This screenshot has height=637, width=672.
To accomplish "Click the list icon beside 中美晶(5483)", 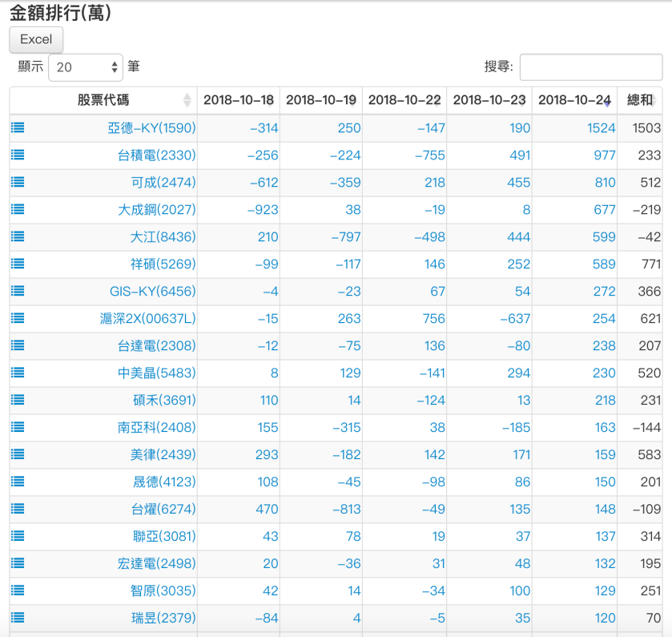I will [x=17, y=373].
